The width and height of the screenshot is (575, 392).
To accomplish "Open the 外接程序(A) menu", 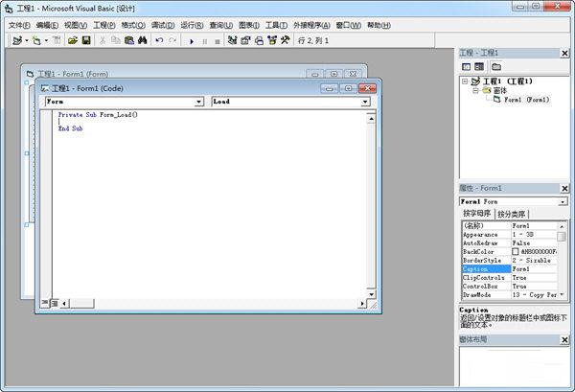I will click(311, 25).
